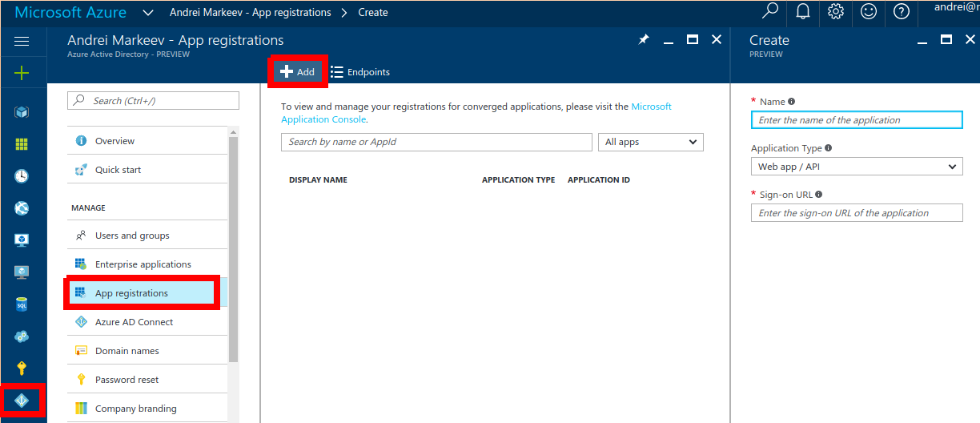Open the green grid All resources icon
The image size is (980, 423).
point(22,144)
